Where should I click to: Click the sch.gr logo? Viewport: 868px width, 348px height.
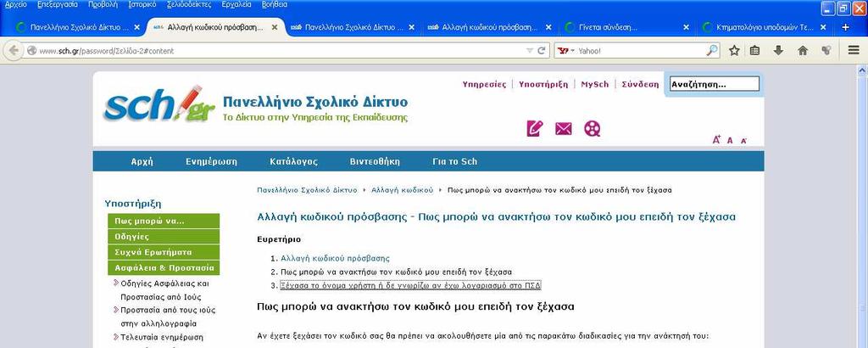coord(159,104)
